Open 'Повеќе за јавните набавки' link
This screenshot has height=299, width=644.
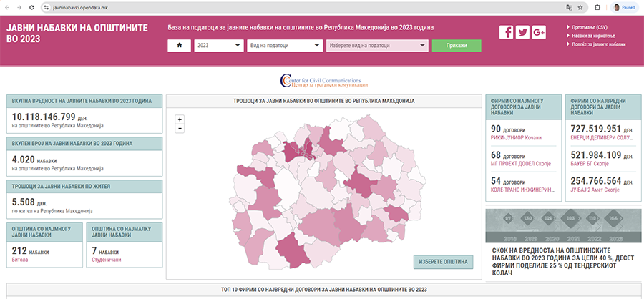tap(598, 44)
